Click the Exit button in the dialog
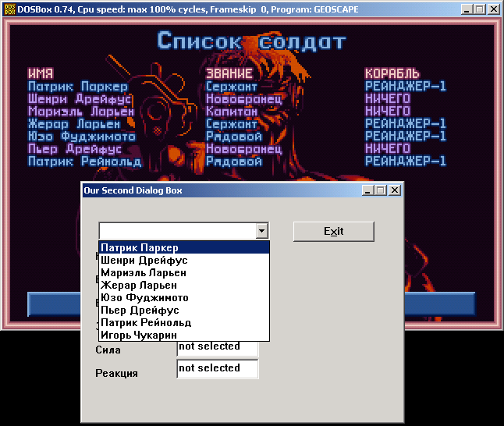 [334, 231]
